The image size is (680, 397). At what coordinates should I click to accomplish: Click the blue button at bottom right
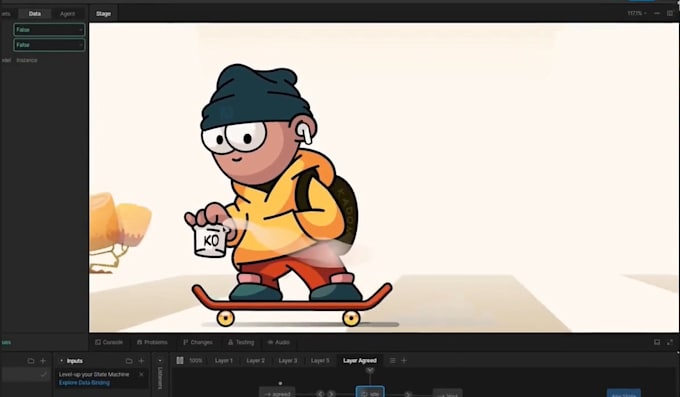pyautogui.click(x=624, y=393)
